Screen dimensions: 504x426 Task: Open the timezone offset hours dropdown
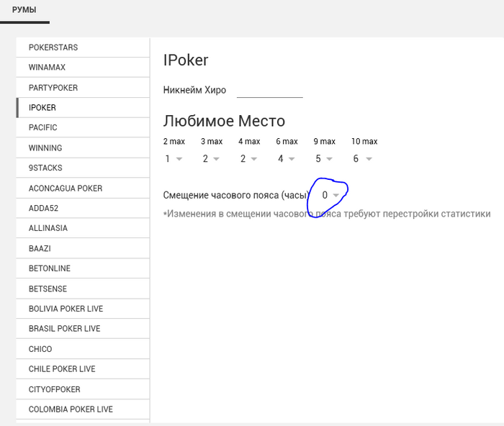330,195
